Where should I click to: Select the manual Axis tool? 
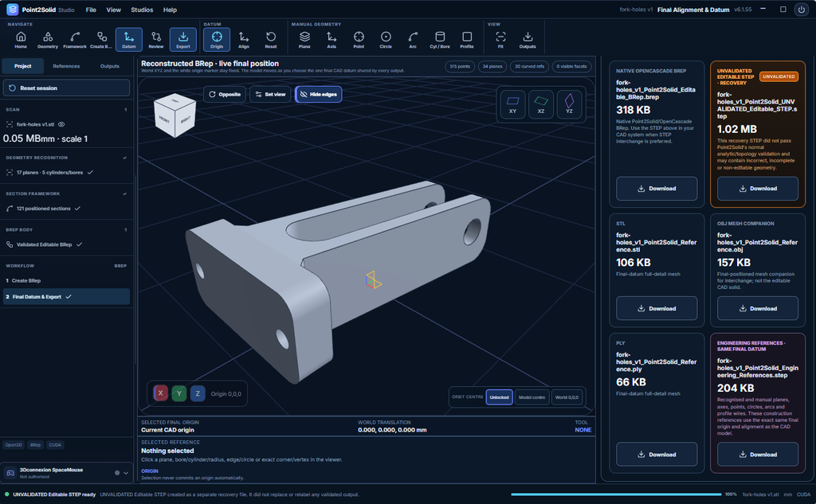click(x=332, y=40)
